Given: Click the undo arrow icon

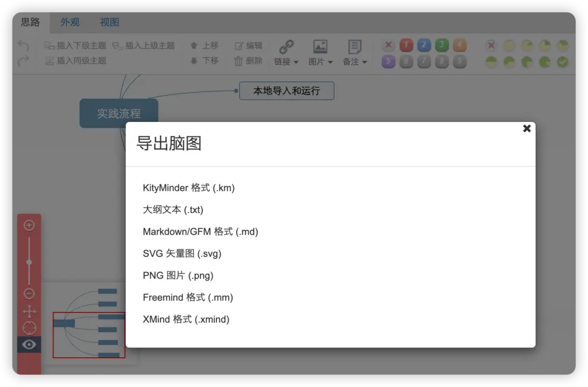Looking at the screenshot, I should [x=23, y=45].
